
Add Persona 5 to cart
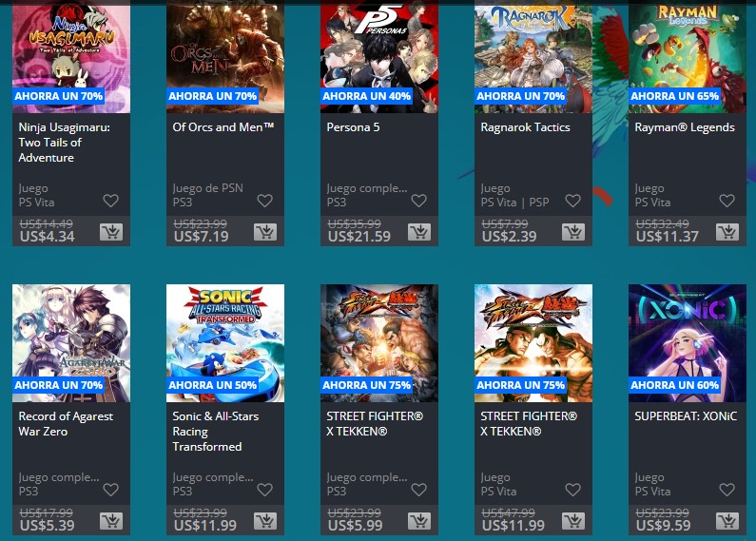pos(419,232)
